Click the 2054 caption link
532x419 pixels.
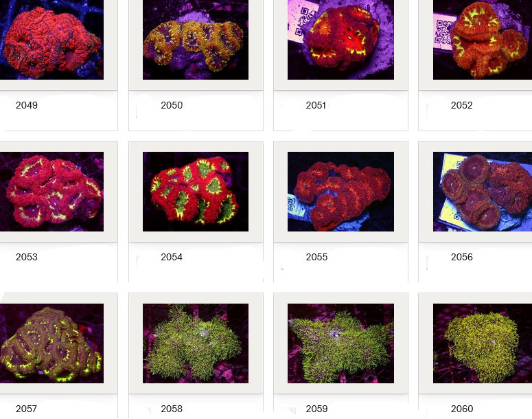tap(172, 257)
